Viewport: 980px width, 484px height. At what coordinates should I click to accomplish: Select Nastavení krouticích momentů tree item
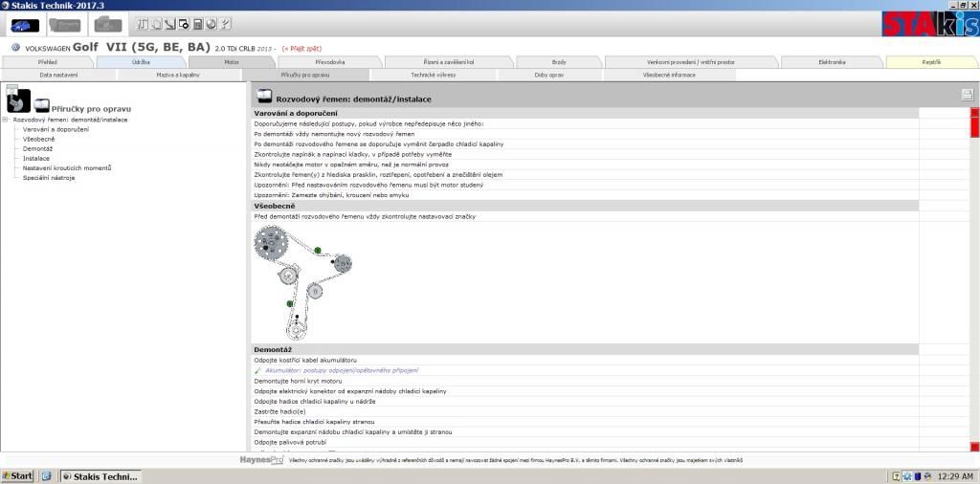point(67,168)
